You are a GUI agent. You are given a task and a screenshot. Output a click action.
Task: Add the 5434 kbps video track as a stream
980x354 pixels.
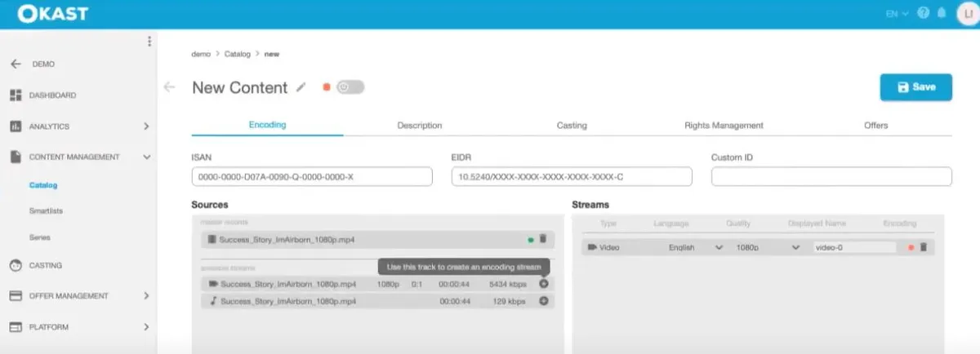tap(544, 284)
